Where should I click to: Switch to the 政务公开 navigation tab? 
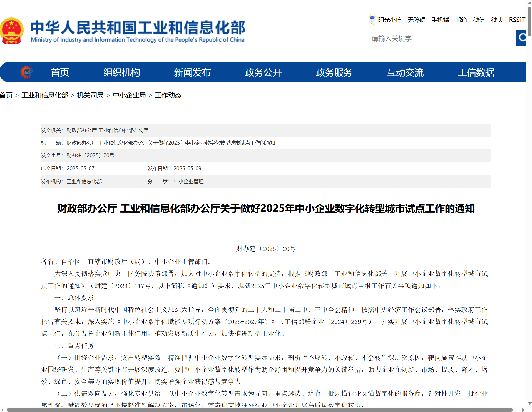[263, 72]
